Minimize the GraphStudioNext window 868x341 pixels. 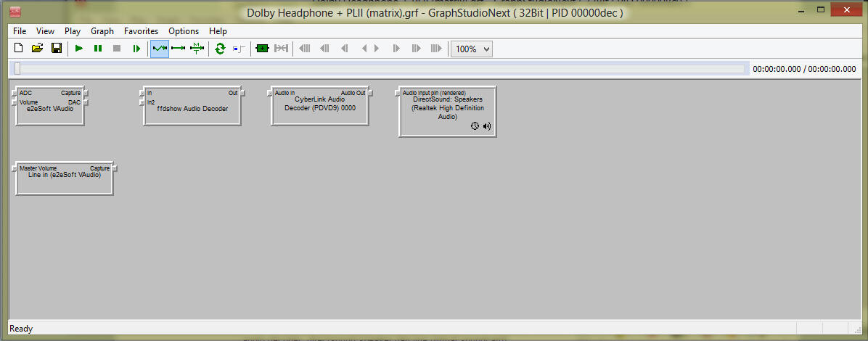pos(801,10)
